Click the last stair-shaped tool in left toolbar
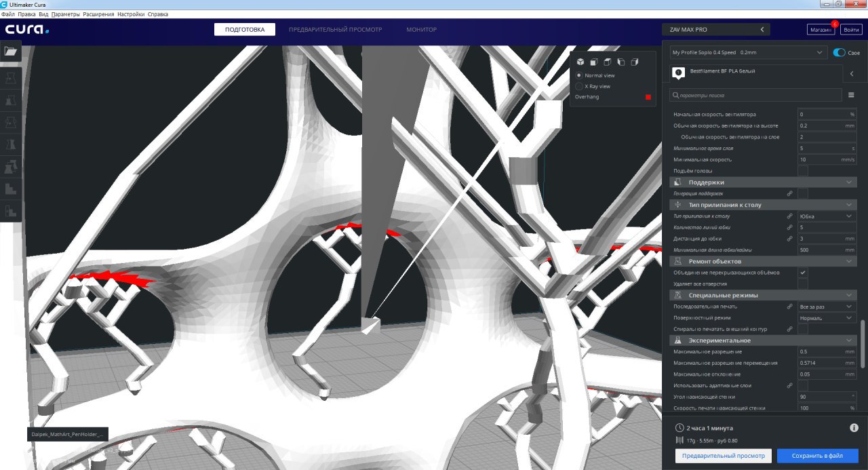 tap(11, 211)
